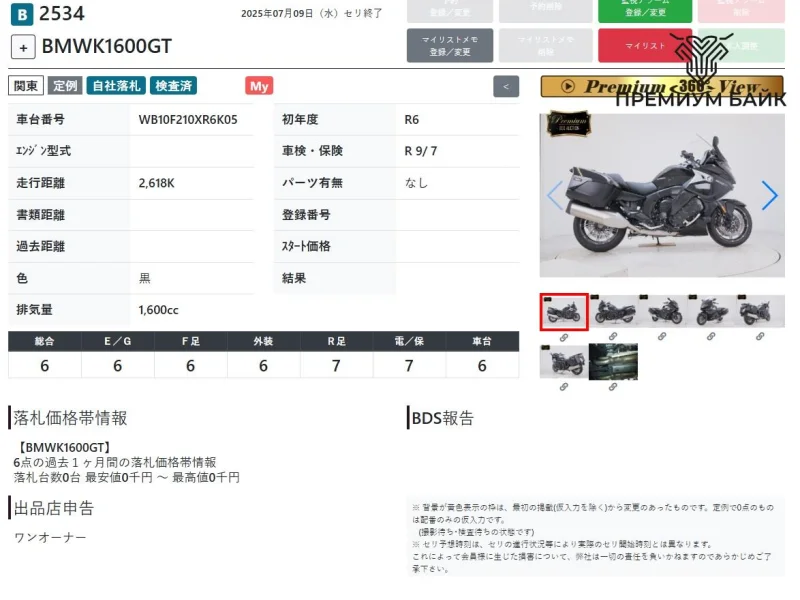Open the exhaust pipe close-up thumbnail
The width and height of the screenshot is (800, 600).
click(613, 362)
